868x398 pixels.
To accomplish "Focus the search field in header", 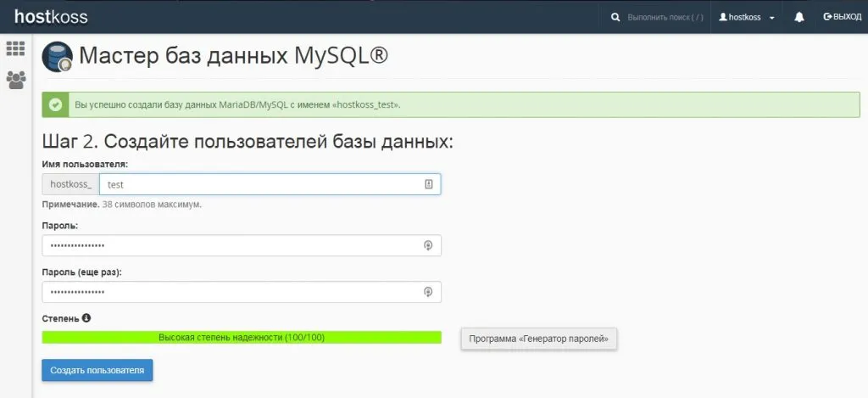I will 665,17.
